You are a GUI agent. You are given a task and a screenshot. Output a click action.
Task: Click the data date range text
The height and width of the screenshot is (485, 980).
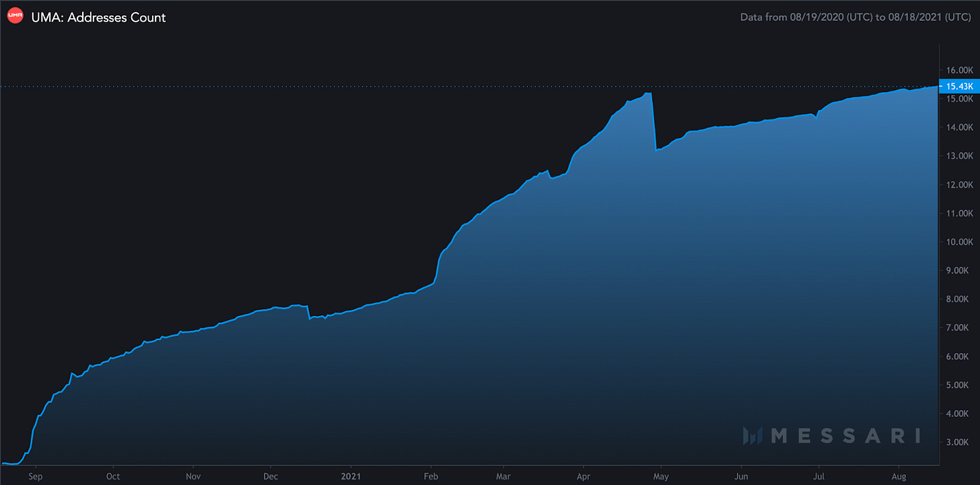click(x=855, y=17)
